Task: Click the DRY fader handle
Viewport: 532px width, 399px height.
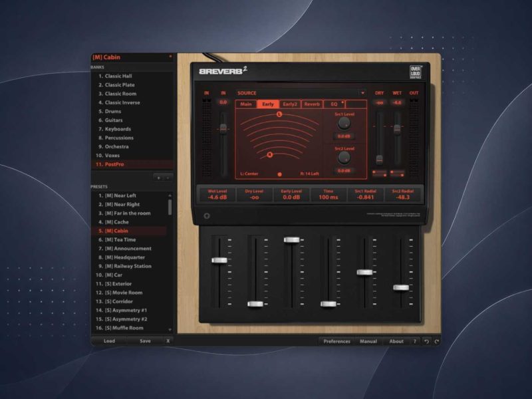Action: tap(379, 160)
